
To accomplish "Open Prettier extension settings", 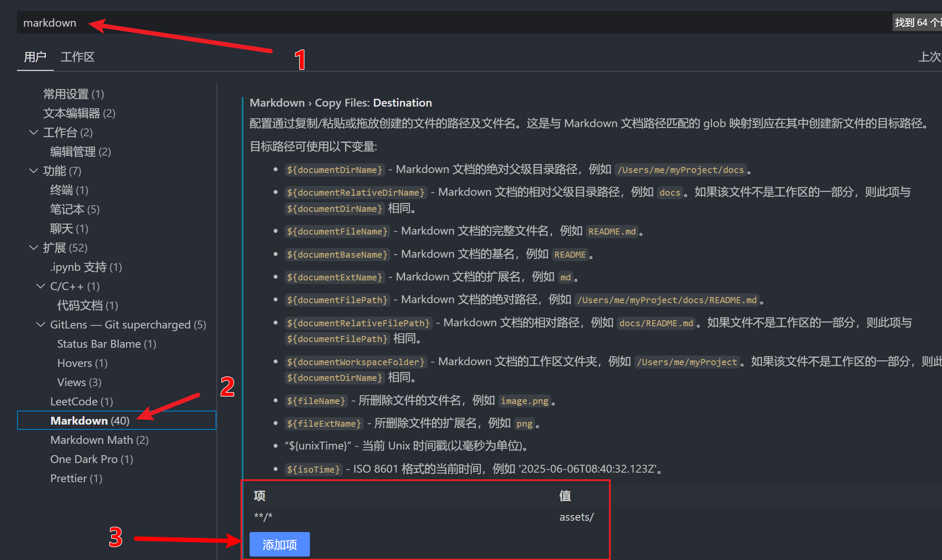I will pos(76,478).
